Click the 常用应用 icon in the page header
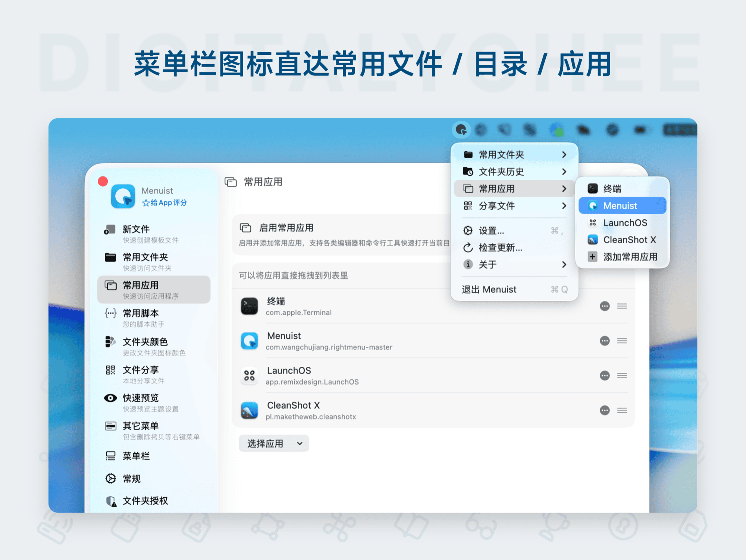The width and height of the screenshot is (746, 560). pyautogui.click(x=231, y=182)
